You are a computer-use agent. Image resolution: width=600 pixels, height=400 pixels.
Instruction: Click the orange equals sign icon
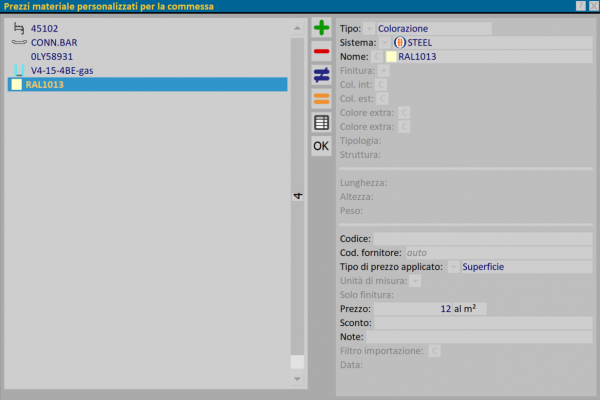(x=321, y=98)
